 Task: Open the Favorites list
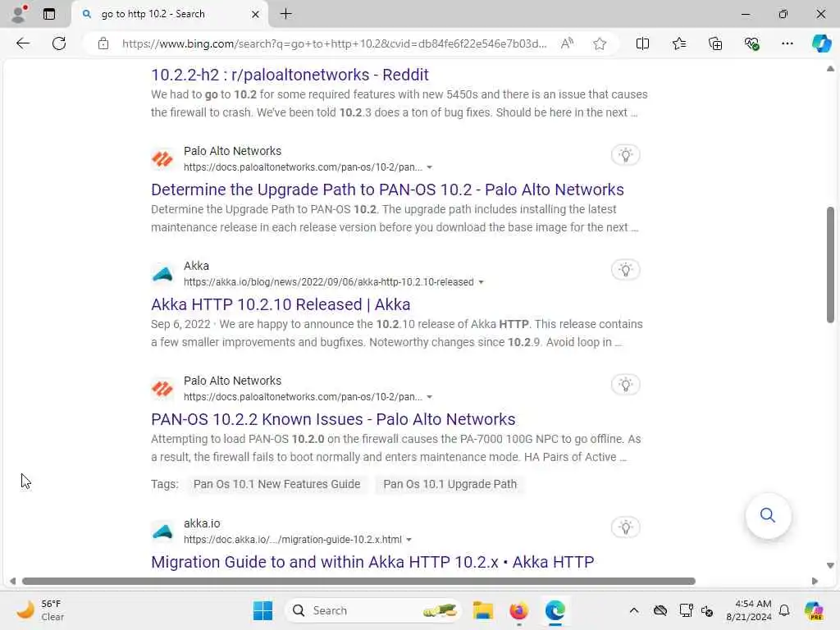tap(678, 43)
